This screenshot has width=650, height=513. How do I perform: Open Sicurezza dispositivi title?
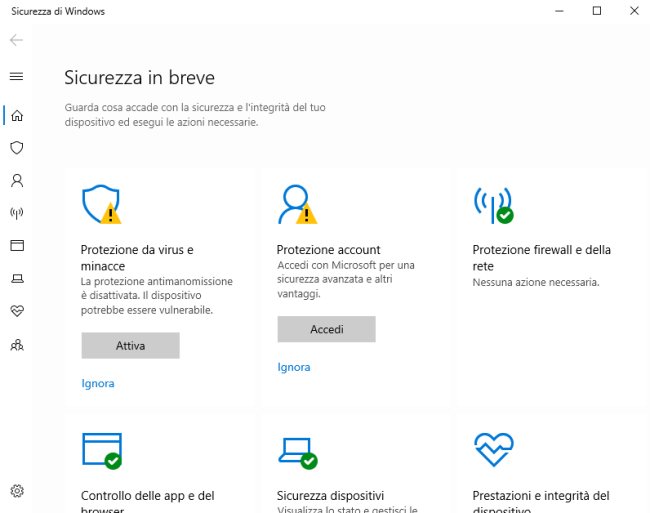[330, 496]
